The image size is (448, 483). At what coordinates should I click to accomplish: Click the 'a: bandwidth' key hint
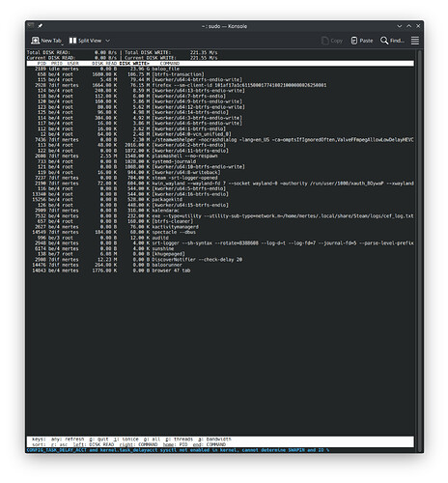pos(214,440)
